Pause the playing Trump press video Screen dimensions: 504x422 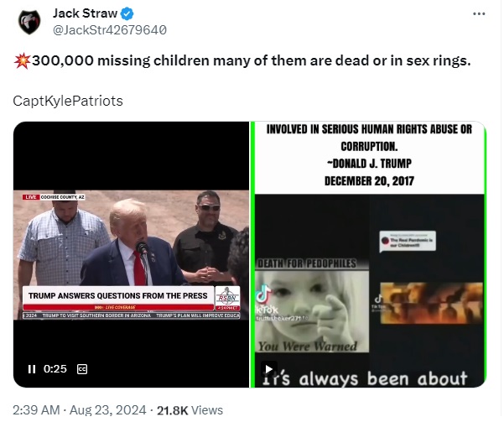click(32, 371)
